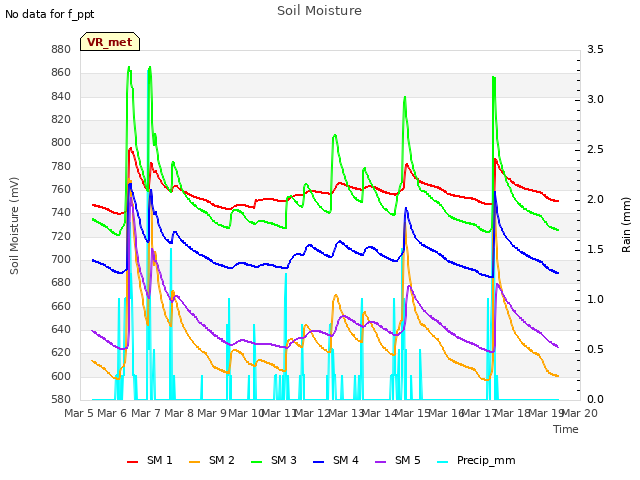640x480 pixels.
Task: Click the SM 5 legend entry
Action: [398, 460]
